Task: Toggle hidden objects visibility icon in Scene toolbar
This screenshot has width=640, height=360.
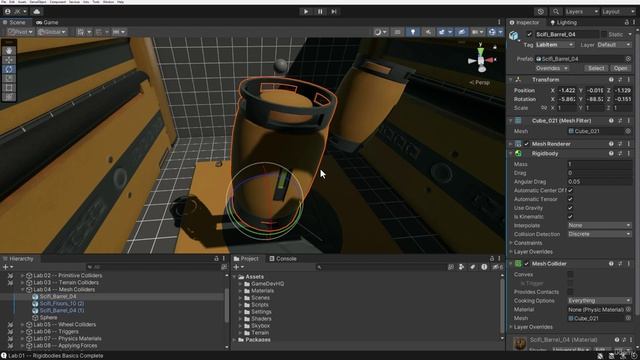Action: click(461, 32)
